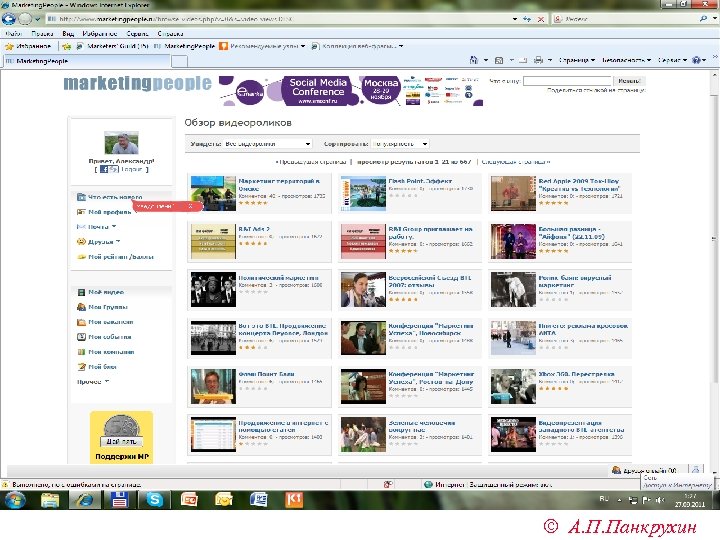Image resolution: width=720 pixels, height=540 pixels.
Task: Click the Forward navigation arrow
Action: pyautogui.click(x=25, y=19)
